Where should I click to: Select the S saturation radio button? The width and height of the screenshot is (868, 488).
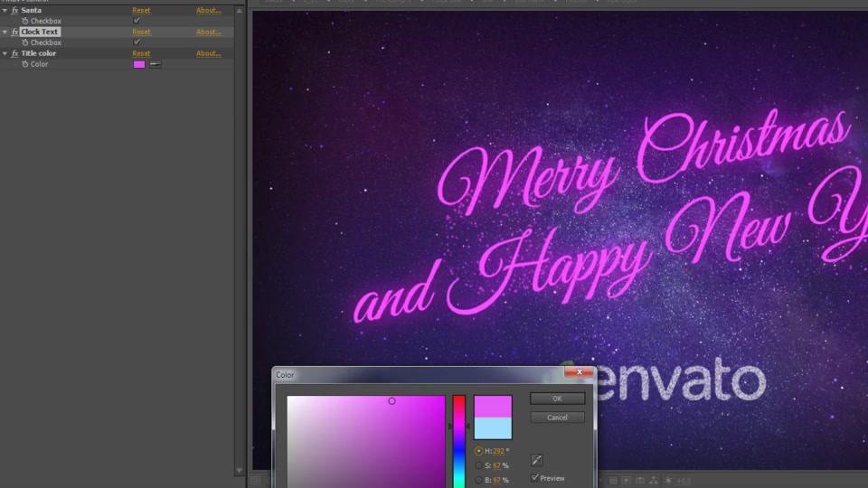[x=479, y=465]
